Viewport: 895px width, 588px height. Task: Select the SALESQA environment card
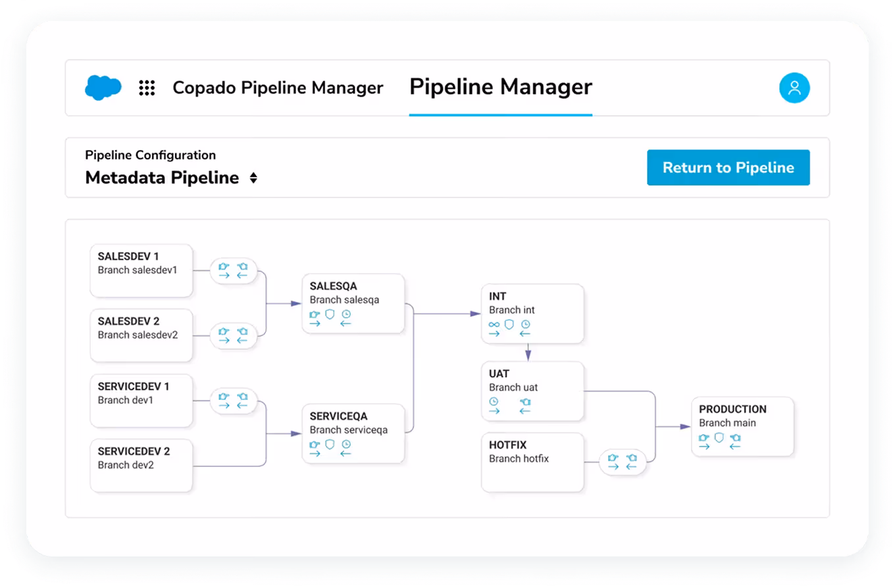click(353, 303)
